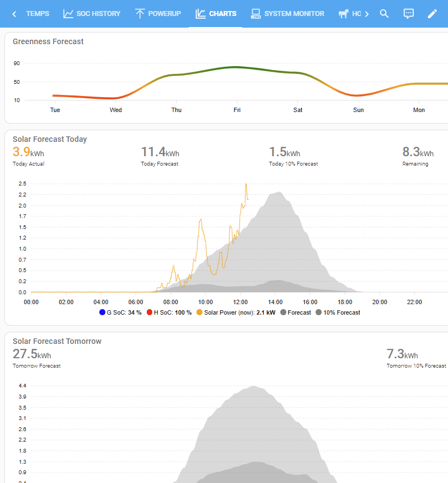Click the gray Forecast legend swatch
The image size is (448, 483).
[x=283, y=312]
